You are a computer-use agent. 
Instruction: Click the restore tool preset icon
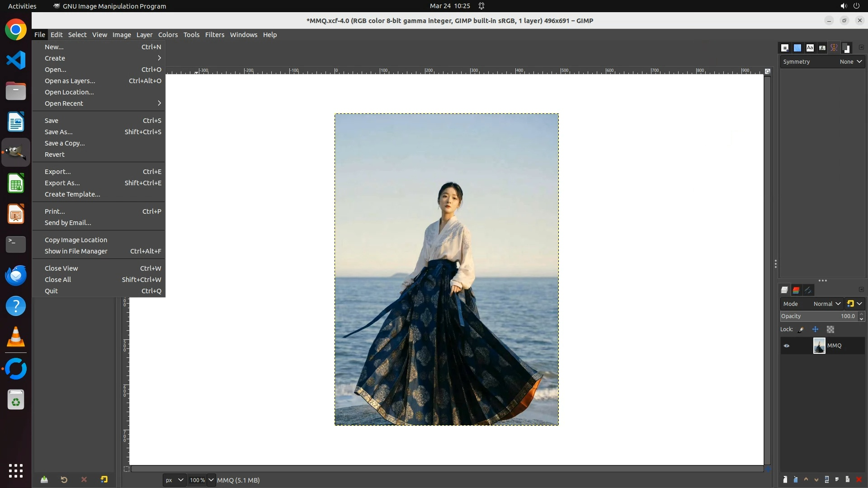click(64, 480)
